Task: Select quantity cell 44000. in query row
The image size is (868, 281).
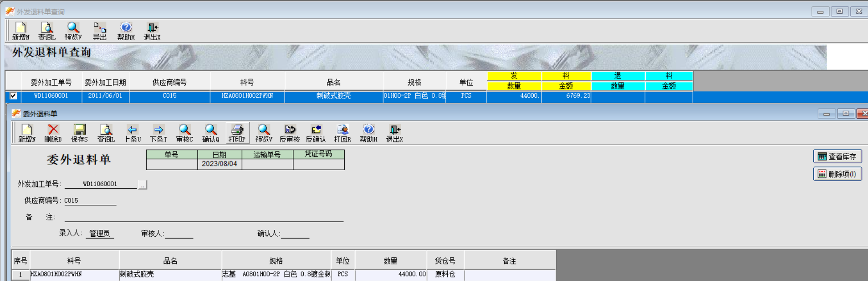Action: [x=514, y=96]
